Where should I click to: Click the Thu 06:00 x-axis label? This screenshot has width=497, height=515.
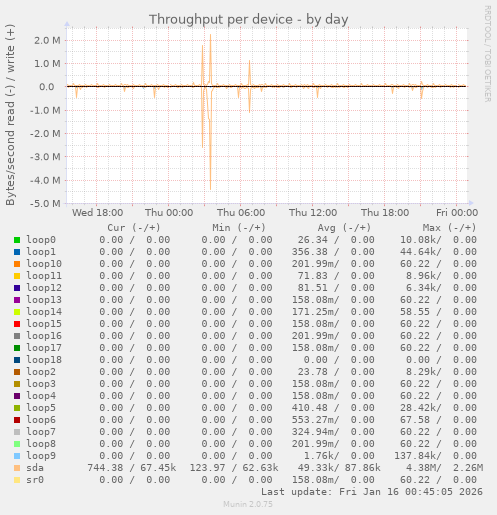click(x=241, y=213)
